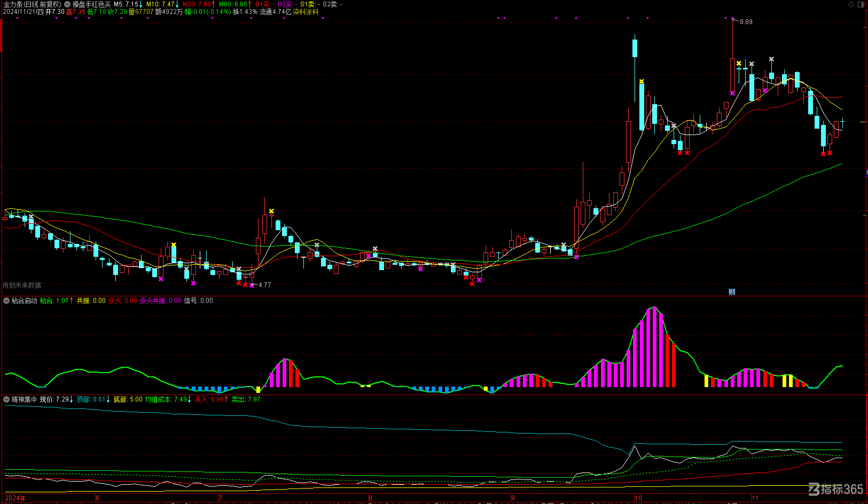Expand the 粘合启动 indicator dropdown arrow
Image resolution: width=868 pixels, height=504 pixels.
tap(6, 301)
